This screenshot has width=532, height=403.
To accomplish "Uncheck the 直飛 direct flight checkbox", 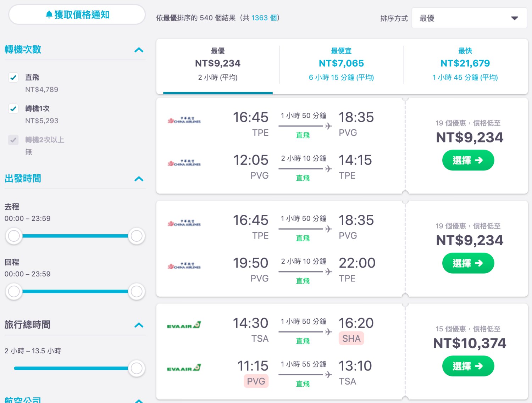I will coord(13,77).
